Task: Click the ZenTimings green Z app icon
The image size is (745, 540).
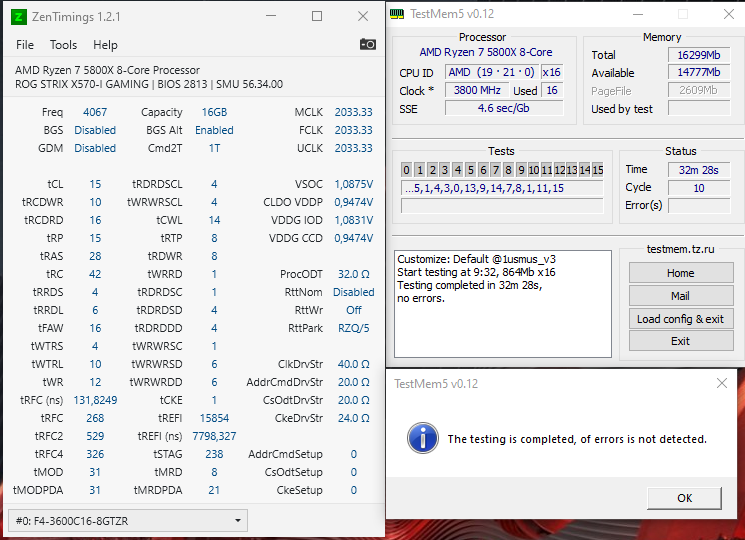Action: point(18,17)
